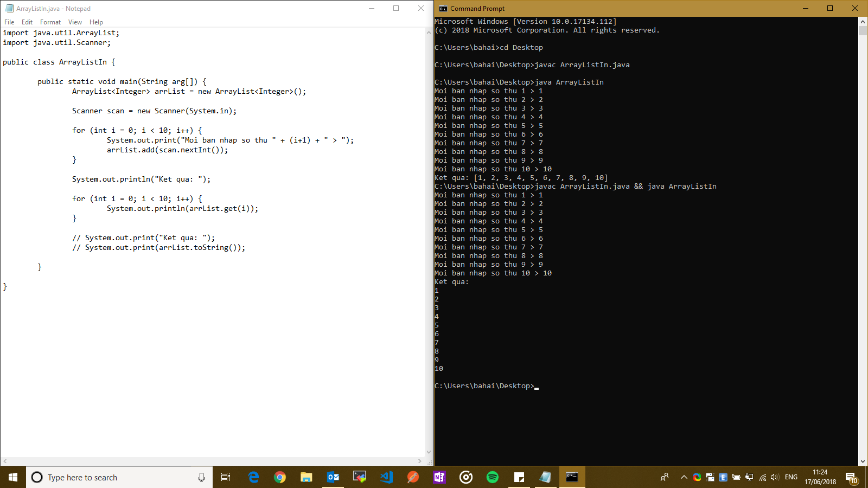Open OneNote from the taskbar
This screenshot has width=868, height=488.
coord(439,477)
